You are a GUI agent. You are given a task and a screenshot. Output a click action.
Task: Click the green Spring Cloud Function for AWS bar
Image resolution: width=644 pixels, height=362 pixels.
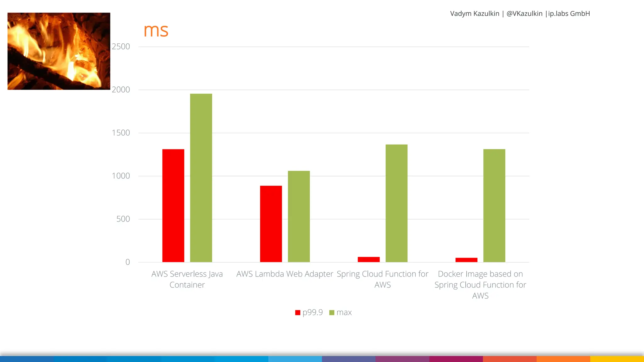point(397,203)
